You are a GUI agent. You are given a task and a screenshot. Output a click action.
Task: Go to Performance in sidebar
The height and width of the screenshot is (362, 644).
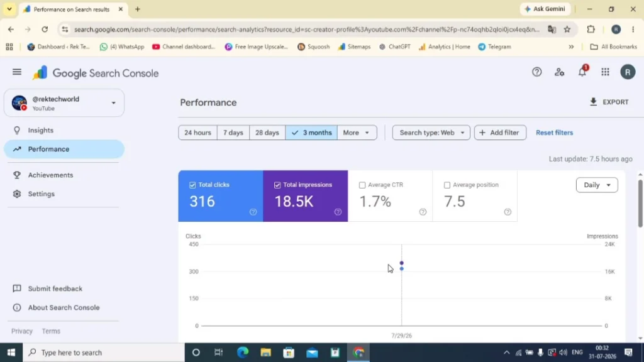[x=64, y=149]
